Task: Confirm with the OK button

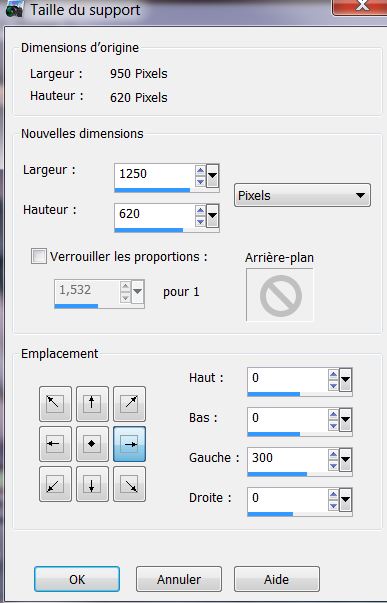Action: 77,579
